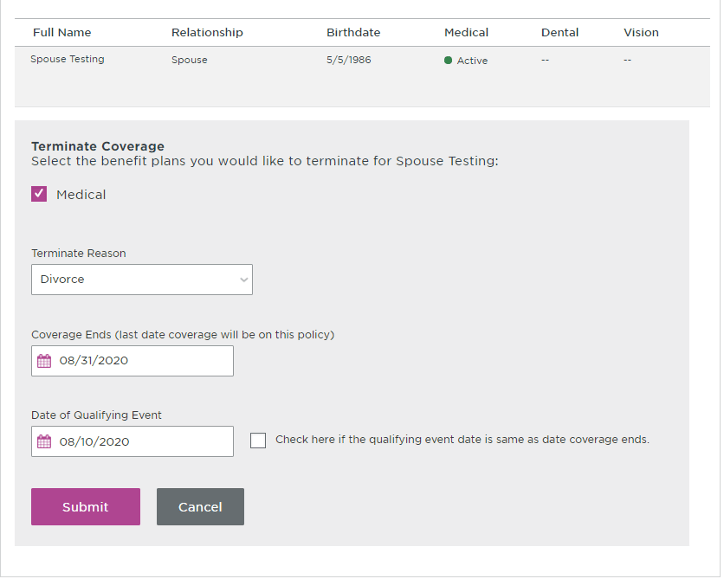Click the Relationship column header
Viewport: 724px width, 578px height.
(207, 32)
